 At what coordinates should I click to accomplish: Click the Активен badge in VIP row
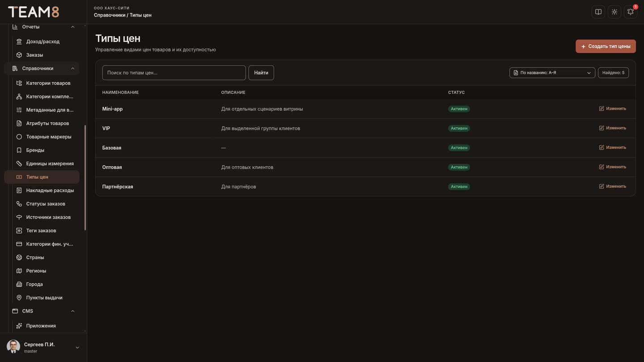(x=459, y=128)
